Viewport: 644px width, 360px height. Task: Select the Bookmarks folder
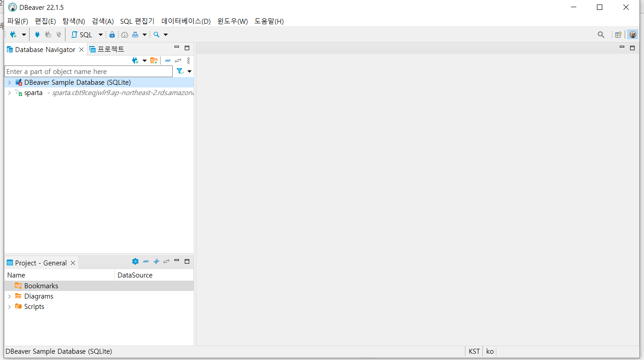pos(99,286)
